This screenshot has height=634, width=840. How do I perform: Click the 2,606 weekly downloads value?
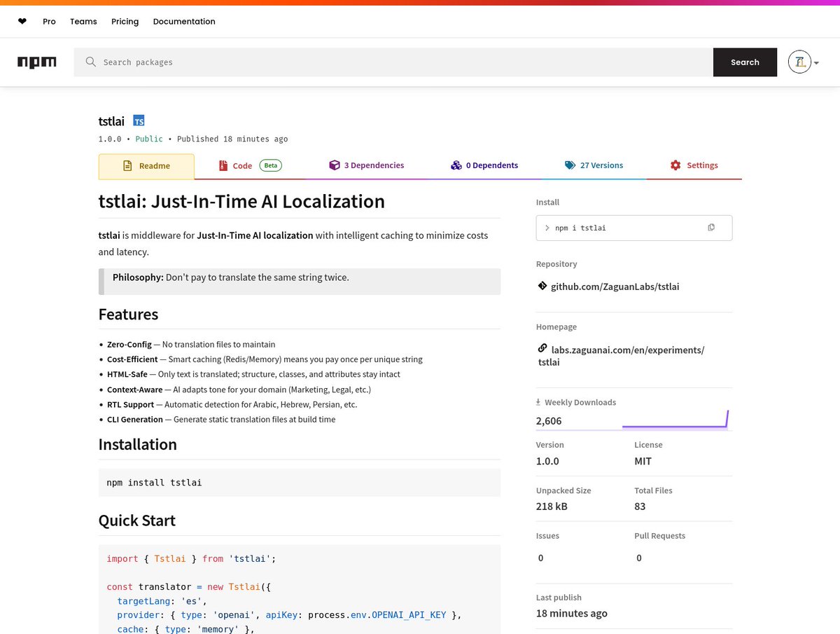click(x=549, y=421)
